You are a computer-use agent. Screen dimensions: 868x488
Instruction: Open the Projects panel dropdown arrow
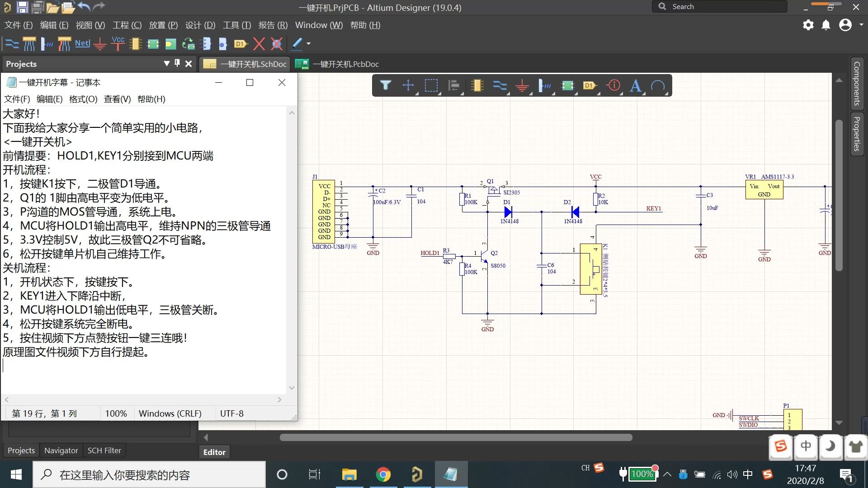coord(166,64)
